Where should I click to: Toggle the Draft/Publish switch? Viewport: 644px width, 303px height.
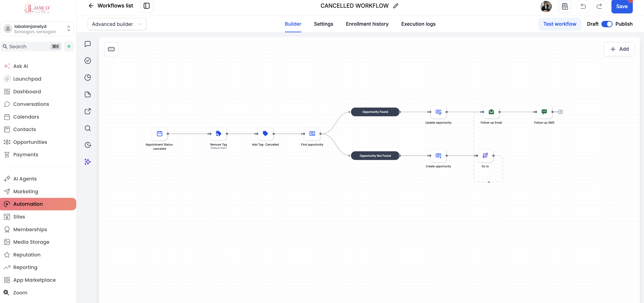click(x=607, y=24)
